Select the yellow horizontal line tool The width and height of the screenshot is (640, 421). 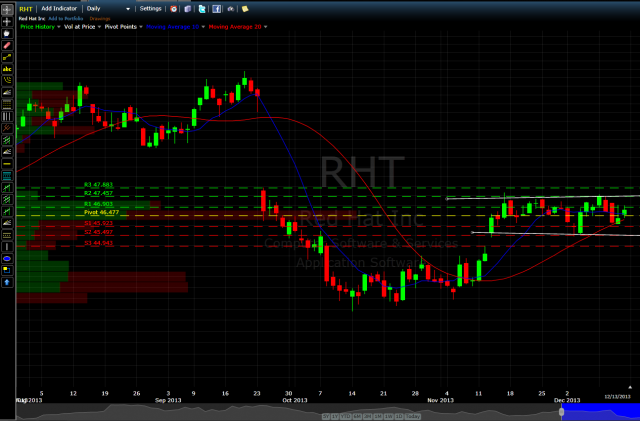click(x=7, y=164)
